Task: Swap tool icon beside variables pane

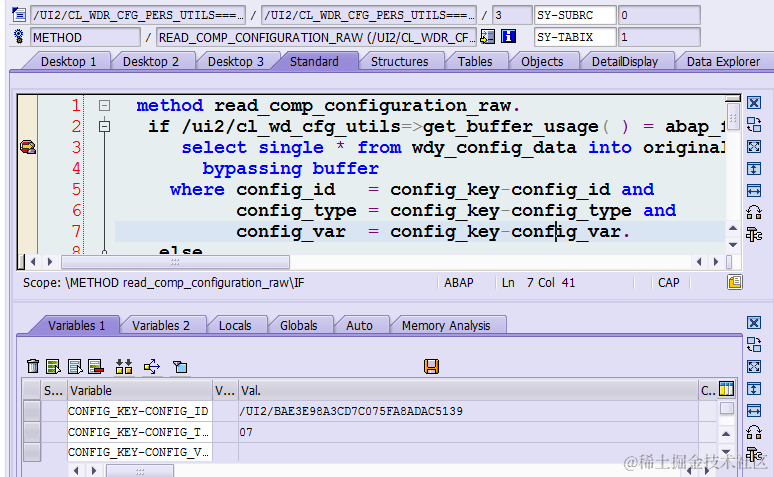Action: 754,345
